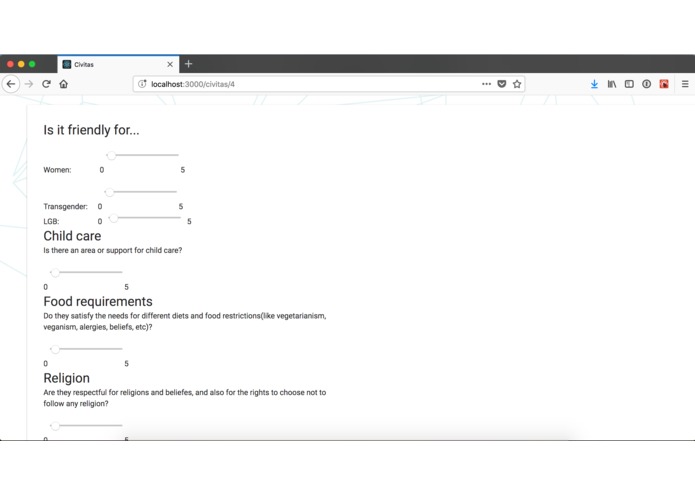Viewport: 695px width, 494px height.
Task: Click the forward navigation arrow
Action: (29, 84)
